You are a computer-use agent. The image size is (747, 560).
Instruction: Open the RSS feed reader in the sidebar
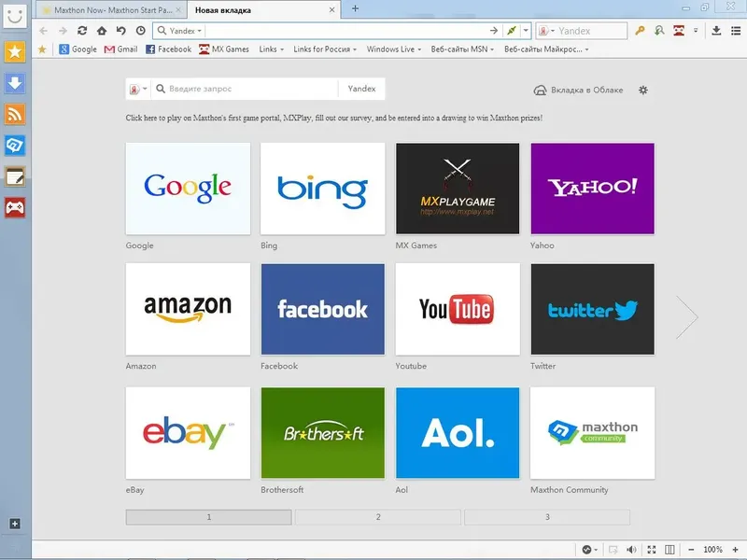(x=15, y=114)
